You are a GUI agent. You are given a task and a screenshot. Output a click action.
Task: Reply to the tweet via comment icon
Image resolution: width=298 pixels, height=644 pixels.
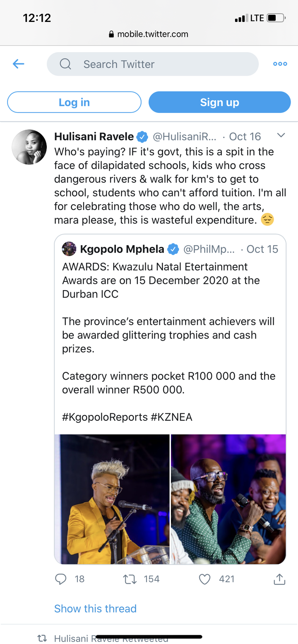pyautogui.click(x=61, y=579)
